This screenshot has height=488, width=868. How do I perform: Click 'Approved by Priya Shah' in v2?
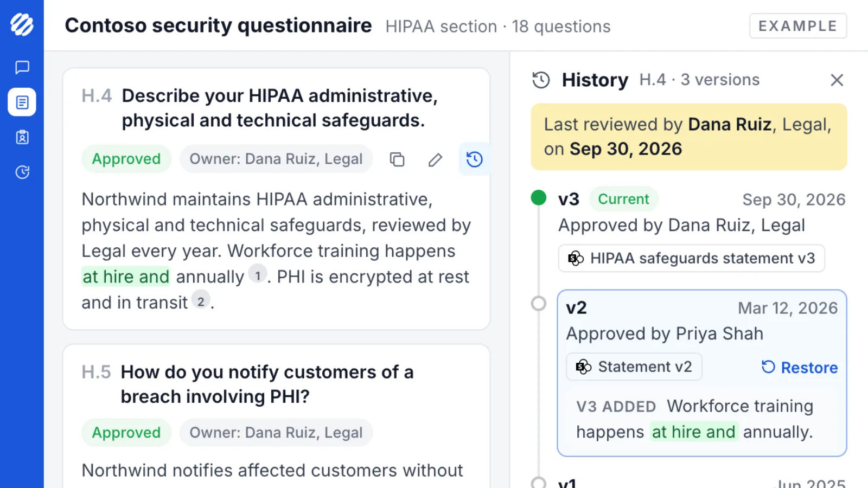[x=665, y=333]
